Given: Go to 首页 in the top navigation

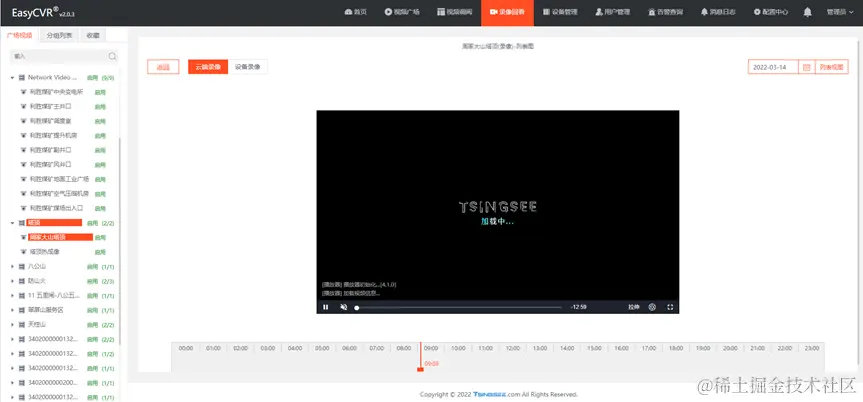Looking at the screenshot, I should (356, 12).
